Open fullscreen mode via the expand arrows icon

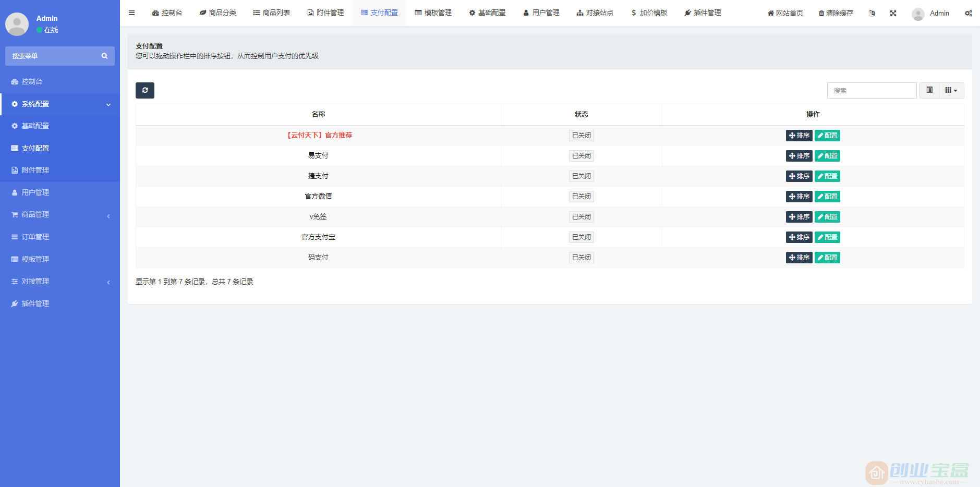pos(893,13)
